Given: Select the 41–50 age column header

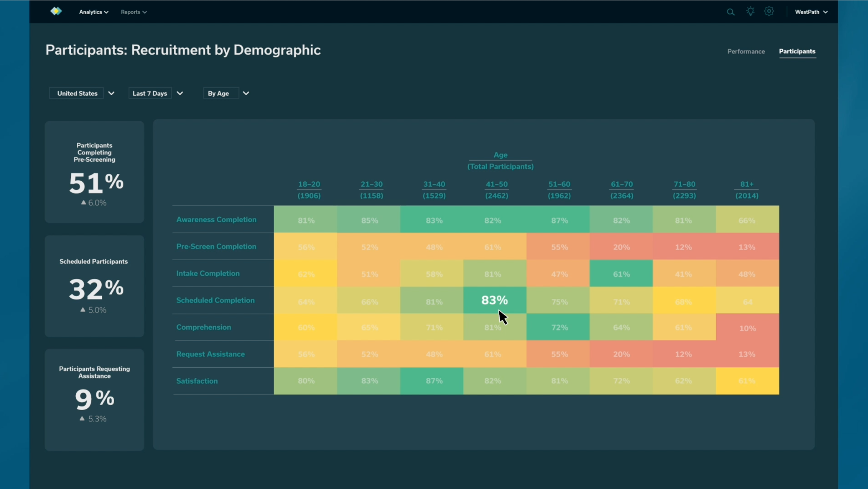Looking at the screenshot, I should pos(496,185).
